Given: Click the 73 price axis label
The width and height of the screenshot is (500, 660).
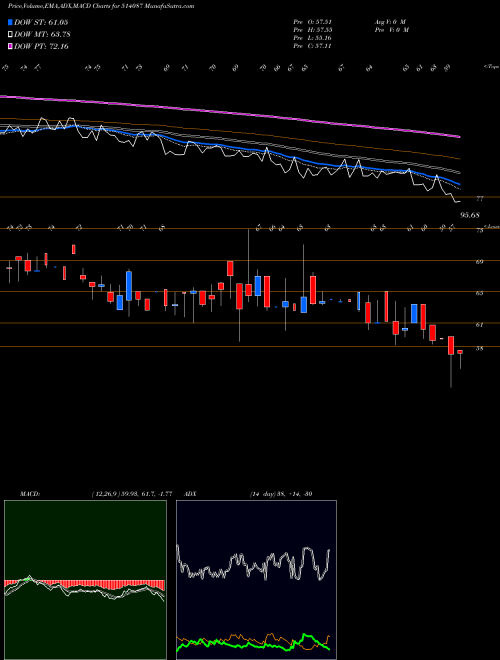Looking at the screenshot, I should (x=480, y=230).
